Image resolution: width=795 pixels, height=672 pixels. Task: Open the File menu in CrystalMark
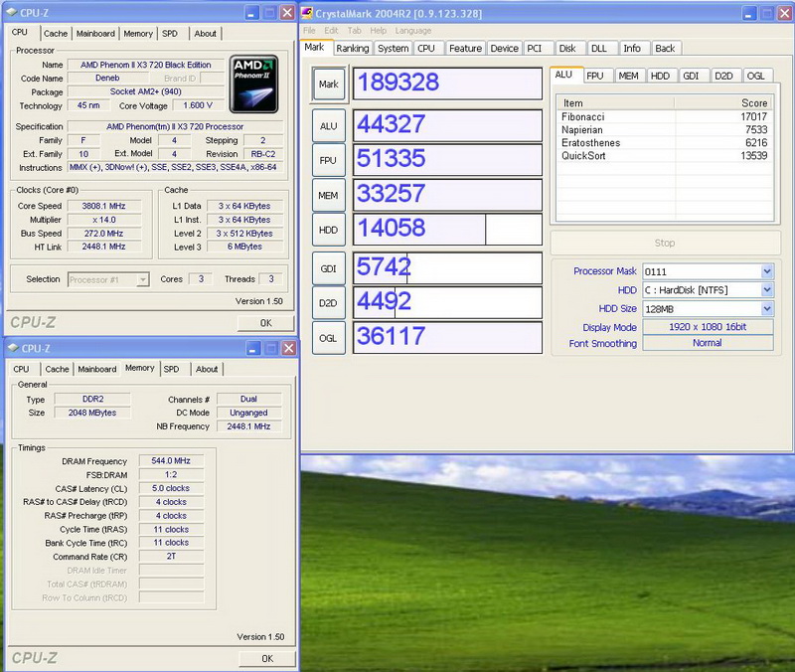click(310, 31)
